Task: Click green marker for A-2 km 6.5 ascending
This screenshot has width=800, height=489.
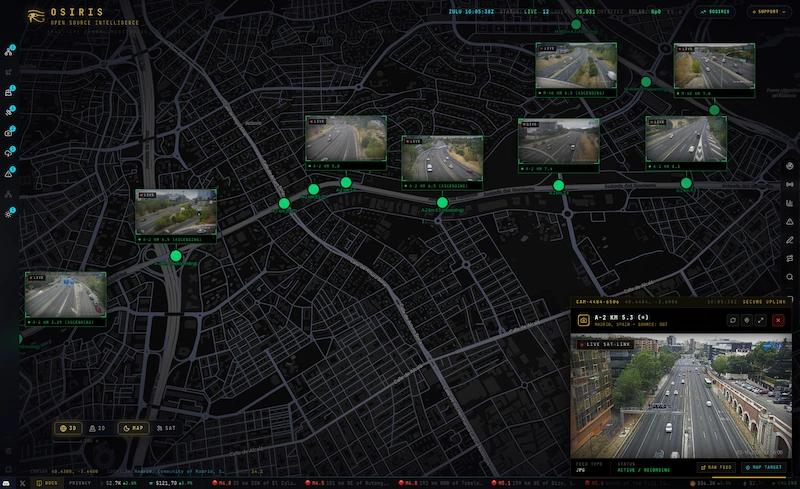Action: [442, 203]
